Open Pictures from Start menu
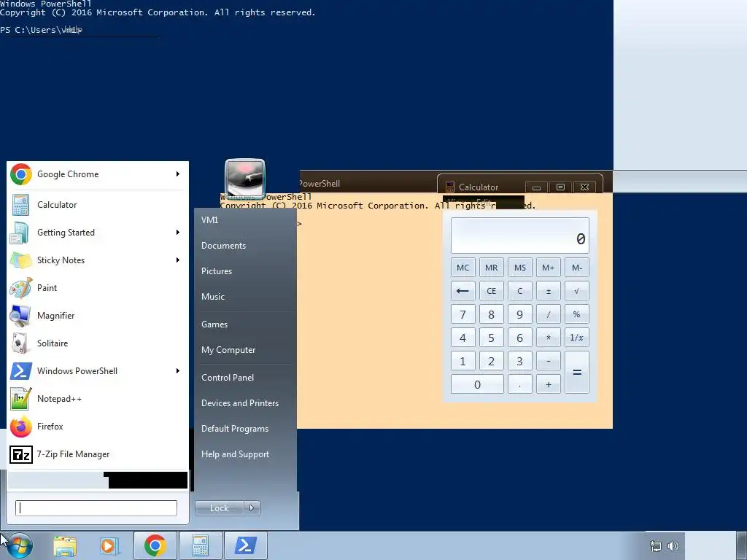The height and width of the screenshot is (560, 747). (216, 271)
